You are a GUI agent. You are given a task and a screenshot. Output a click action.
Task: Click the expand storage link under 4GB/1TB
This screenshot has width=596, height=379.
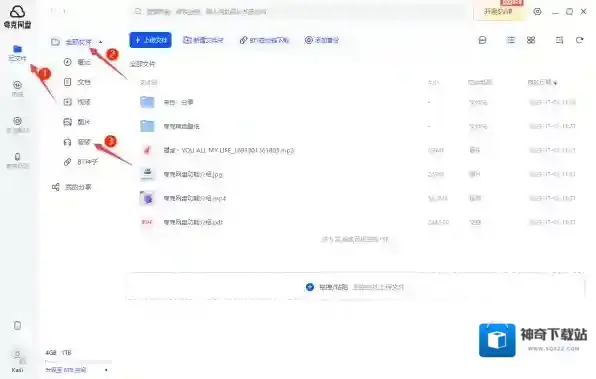(66, 370)
